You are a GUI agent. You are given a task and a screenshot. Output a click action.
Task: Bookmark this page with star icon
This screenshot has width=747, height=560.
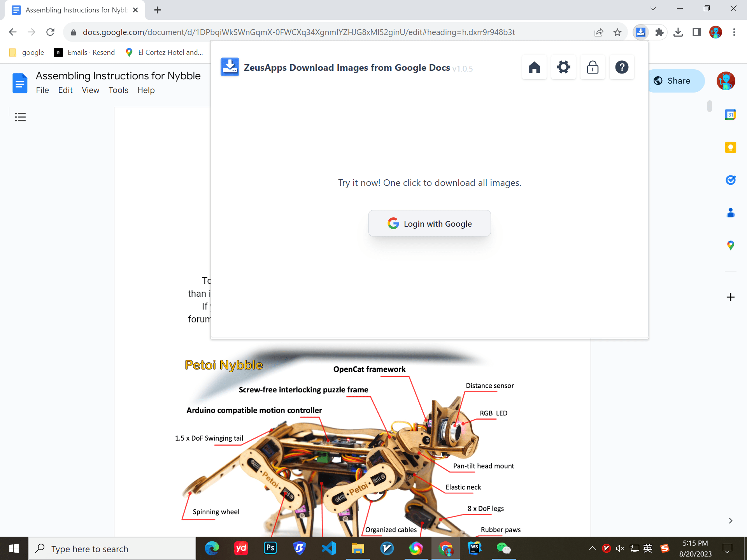(617, 32)
